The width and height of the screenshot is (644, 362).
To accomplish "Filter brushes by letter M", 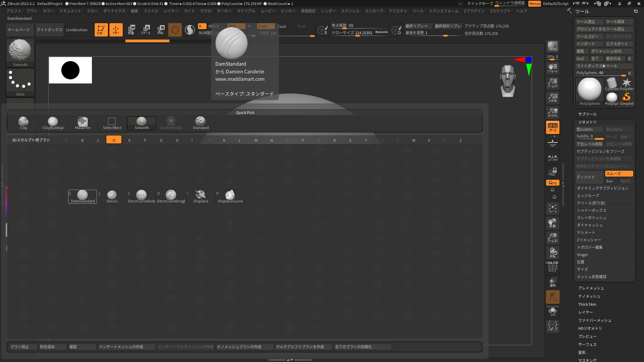I will click(256, 140).
